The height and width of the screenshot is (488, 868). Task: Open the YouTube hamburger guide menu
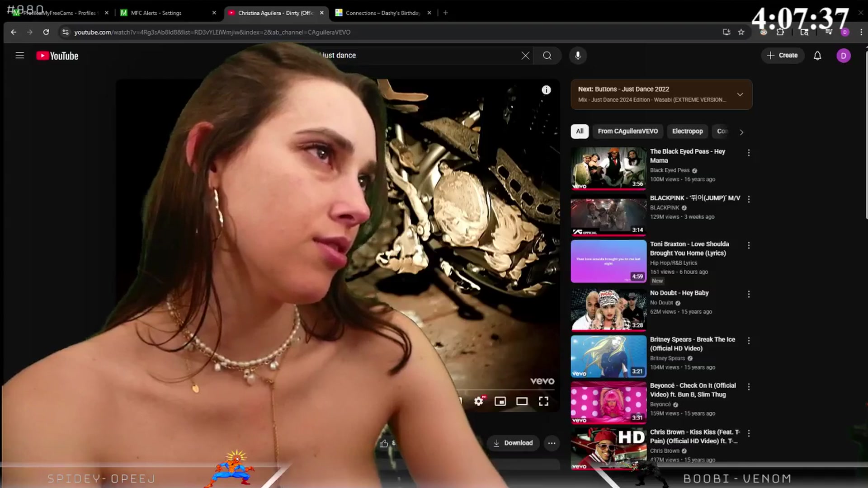19,56
